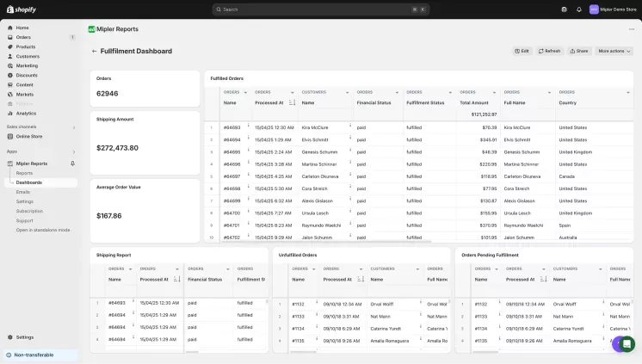Open Support in the sidebar
The height and width of the screenshot is (364, 642).
(25, 220)
